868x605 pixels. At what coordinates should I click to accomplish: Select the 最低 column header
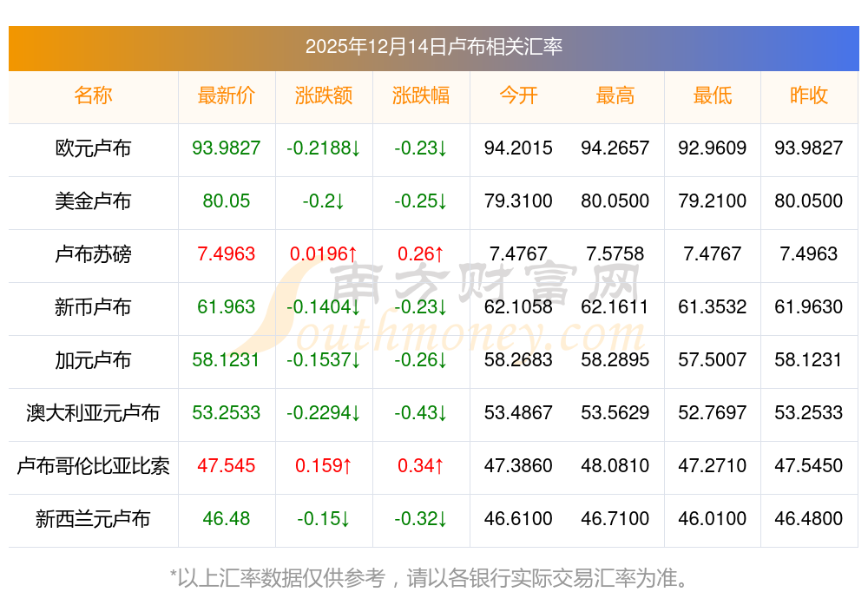coord(713,95)
